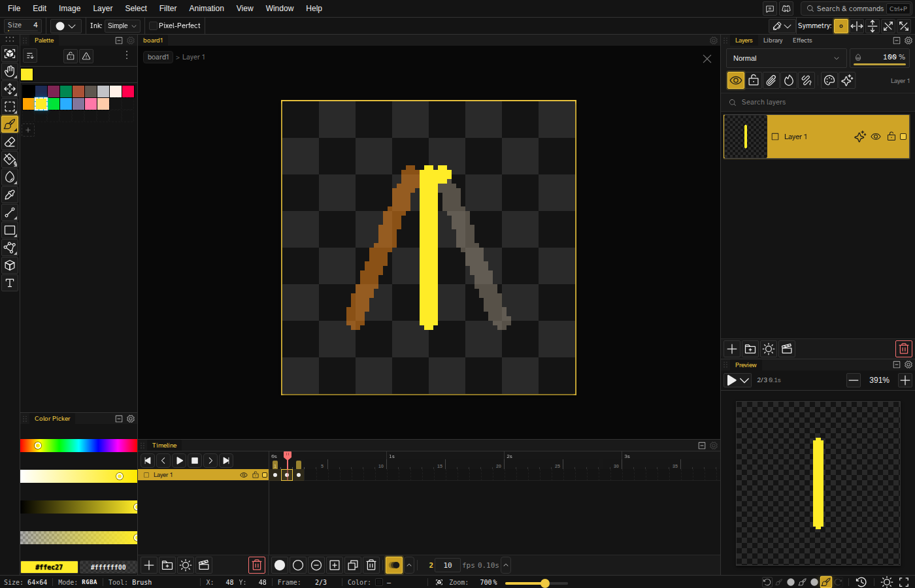Select the droplet blur tool

tap(10, 177)
